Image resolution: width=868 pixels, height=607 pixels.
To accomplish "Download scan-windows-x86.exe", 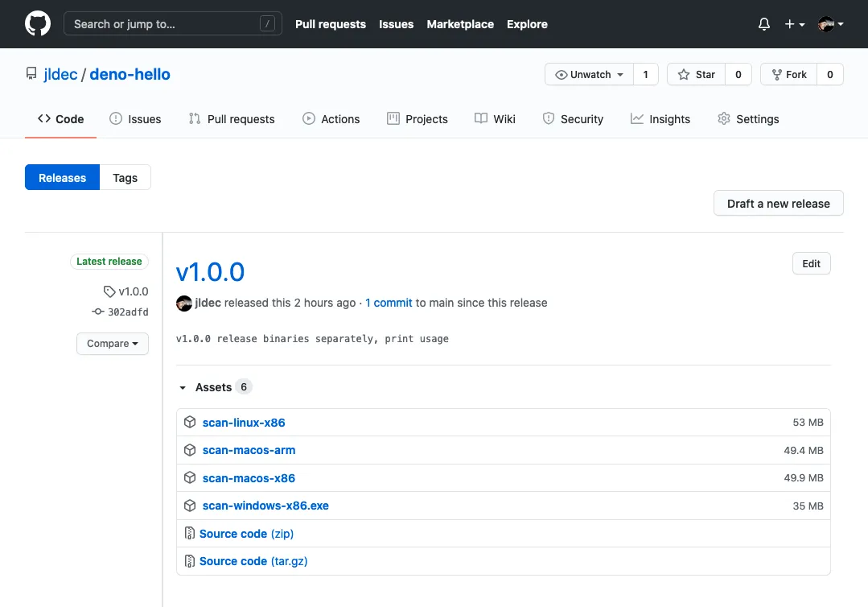I will pos(265,506).
